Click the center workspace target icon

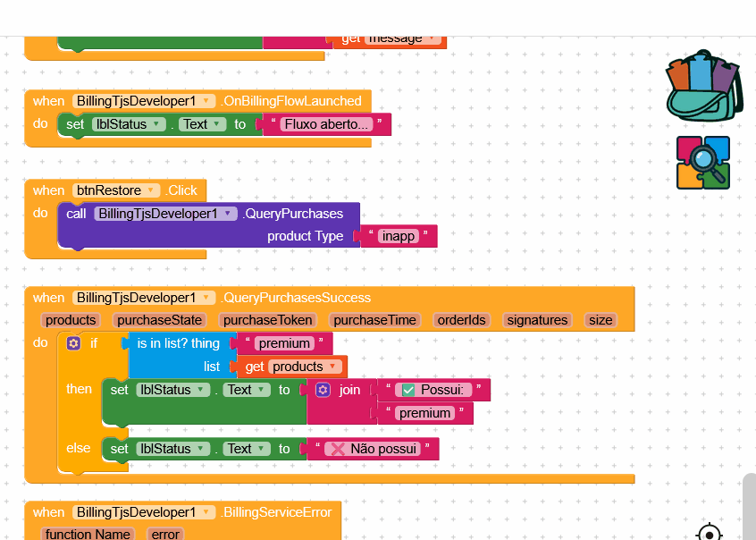pyautogui.click(x=710, y=532)
